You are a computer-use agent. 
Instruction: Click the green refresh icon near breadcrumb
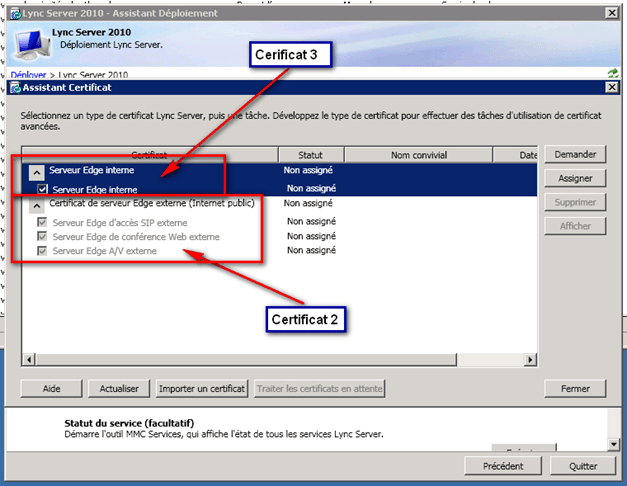click(x=612, y=74)
